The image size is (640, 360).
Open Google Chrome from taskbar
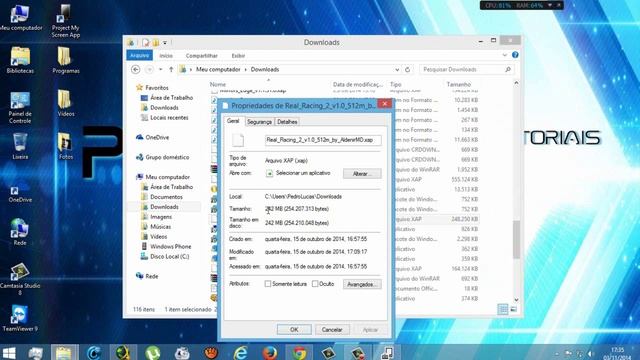(299, 353)
